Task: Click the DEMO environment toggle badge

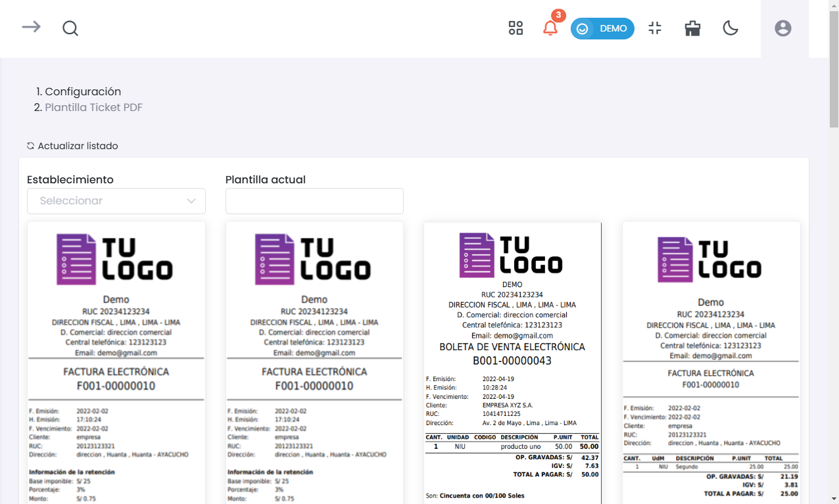Action: [x=602, y=28]
